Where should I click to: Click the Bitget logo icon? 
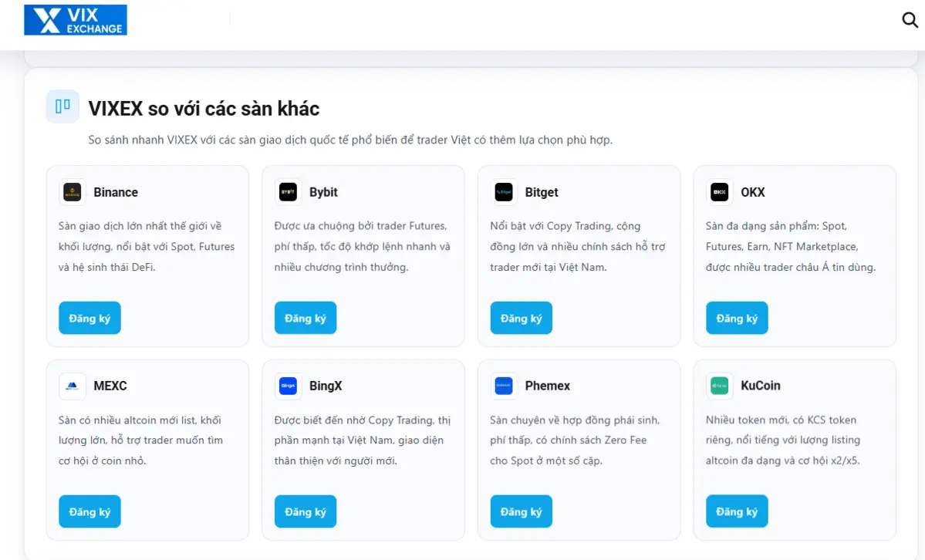(x=504, y=192)
